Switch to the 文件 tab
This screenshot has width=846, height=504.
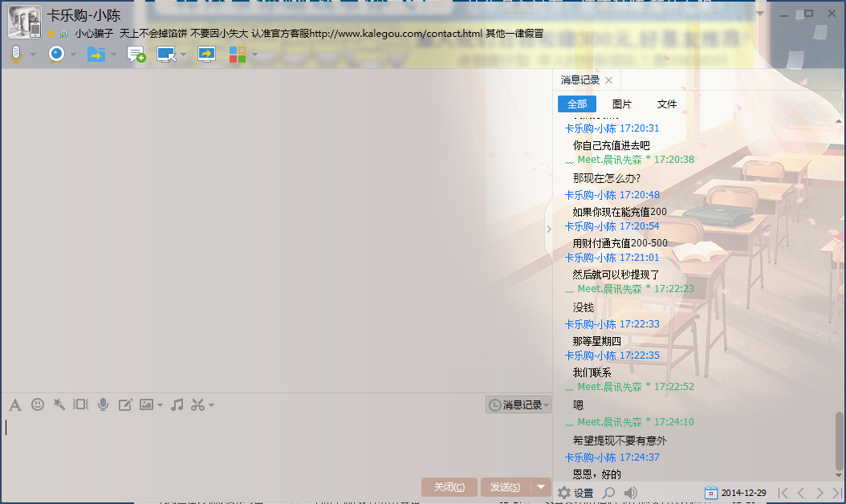[666, 104]
